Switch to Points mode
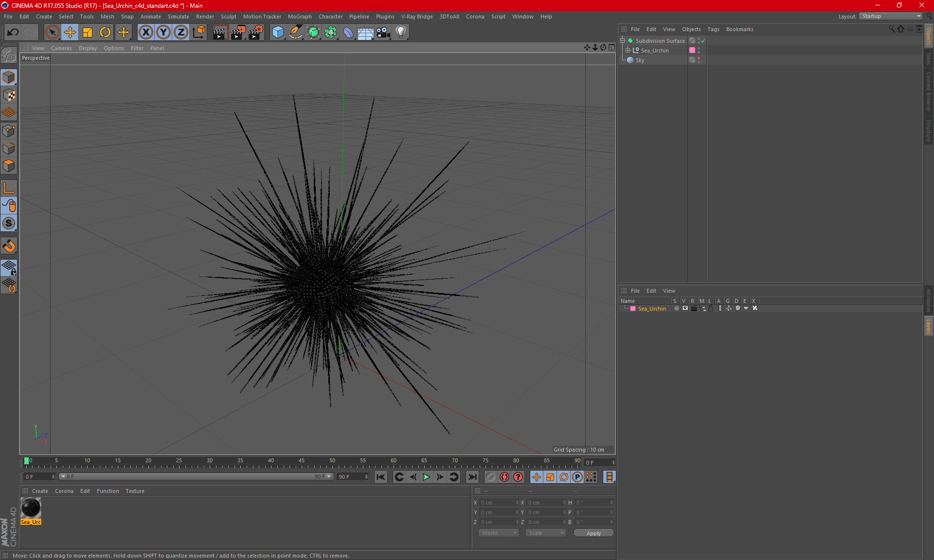The height and width of the screenshot is (560, 934). point(9,131)
